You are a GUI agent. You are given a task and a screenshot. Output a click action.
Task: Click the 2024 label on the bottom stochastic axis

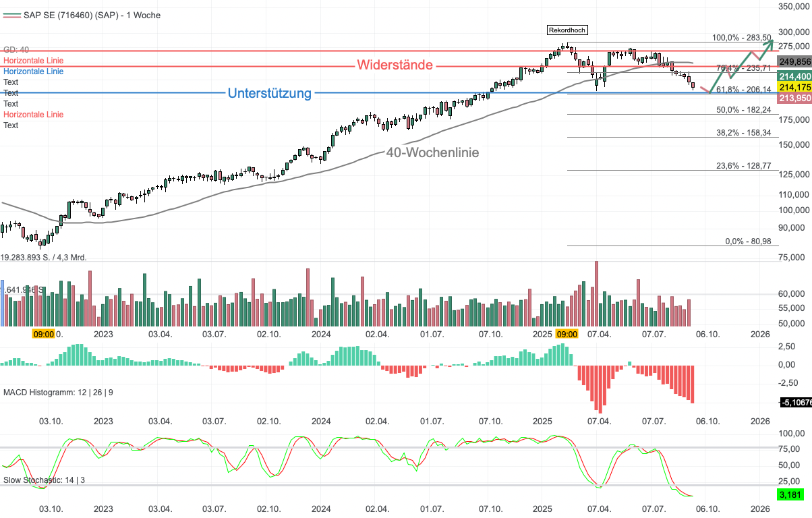coord(321,509)
